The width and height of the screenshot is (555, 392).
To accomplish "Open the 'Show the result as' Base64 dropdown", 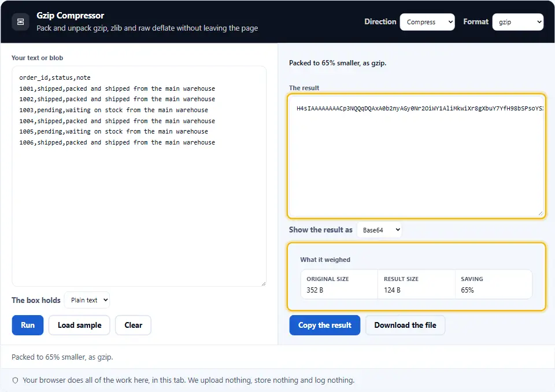I will click(379, 230).
